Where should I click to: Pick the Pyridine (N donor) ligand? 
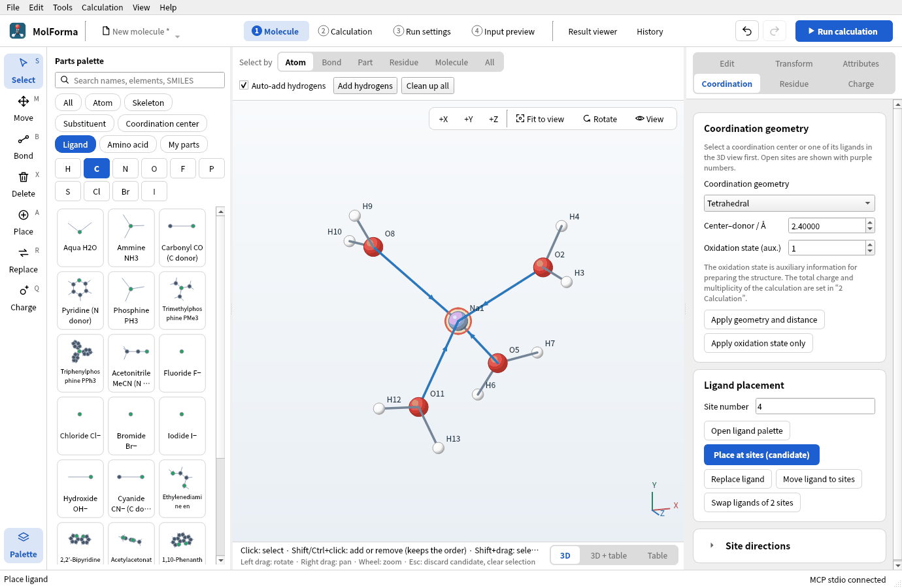click(80, 301)
